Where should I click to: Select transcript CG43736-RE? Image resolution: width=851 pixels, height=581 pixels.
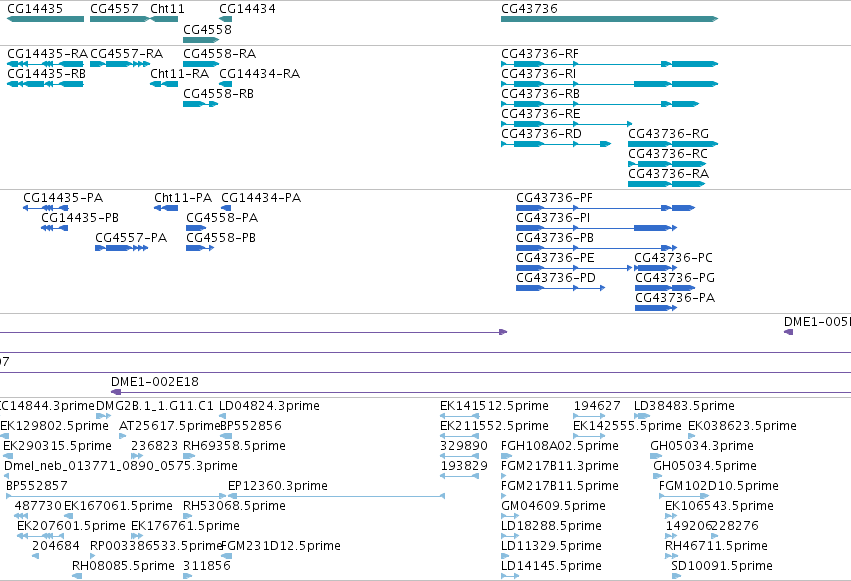point(567,124)
